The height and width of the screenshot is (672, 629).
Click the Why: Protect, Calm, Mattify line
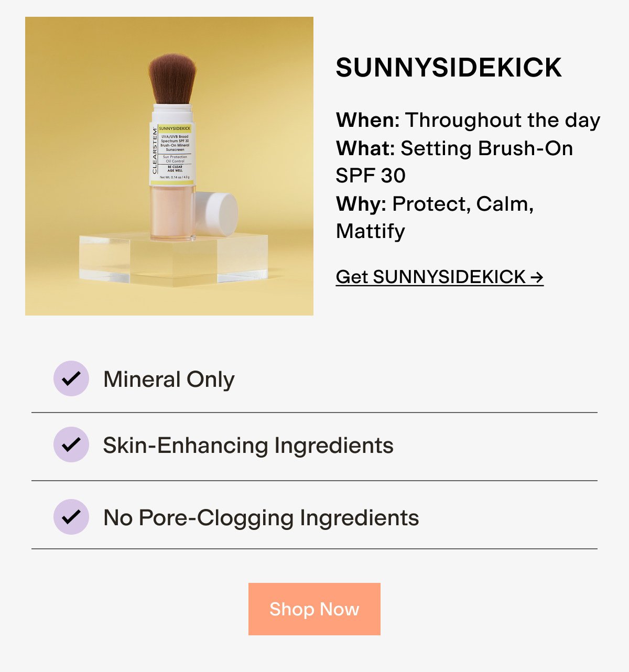(x=435, y=204)
